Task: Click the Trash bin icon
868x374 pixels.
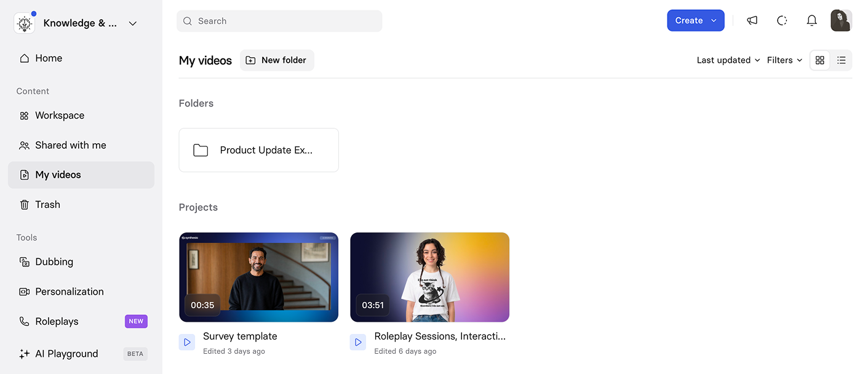Action: click(25, 205)
